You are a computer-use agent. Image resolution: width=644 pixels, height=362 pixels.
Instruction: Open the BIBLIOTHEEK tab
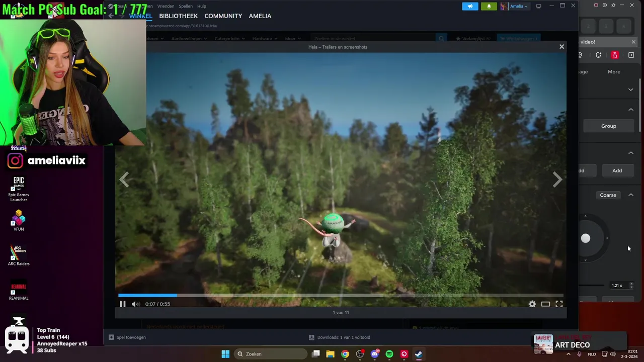(x=179, y=16)
